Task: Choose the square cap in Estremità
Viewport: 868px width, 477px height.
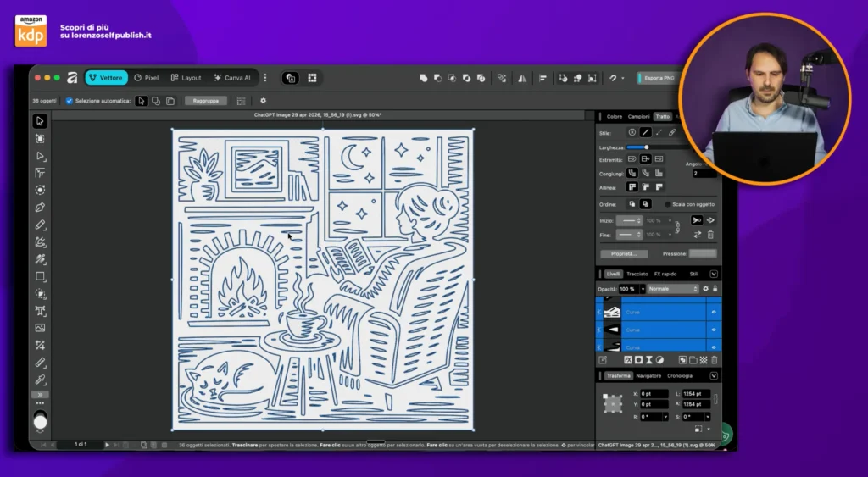Action: pyautogui.click(x=659, y=158)
